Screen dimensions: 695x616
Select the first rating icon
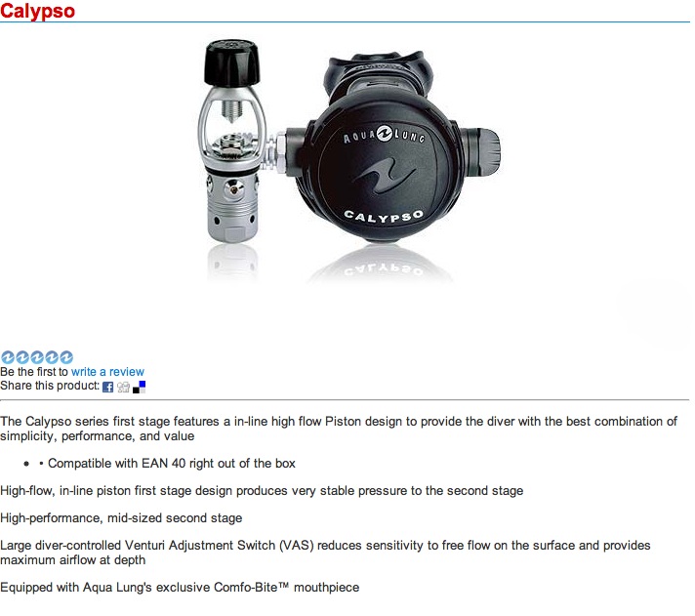tap(8, 357)
